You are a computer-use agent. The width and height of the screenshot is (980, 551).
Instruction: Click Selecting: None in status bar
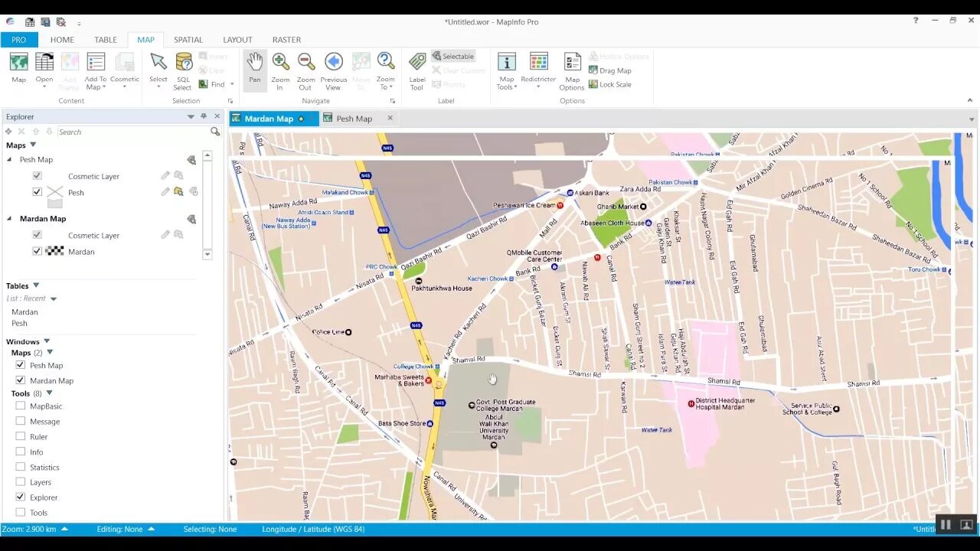coord(210,529)
